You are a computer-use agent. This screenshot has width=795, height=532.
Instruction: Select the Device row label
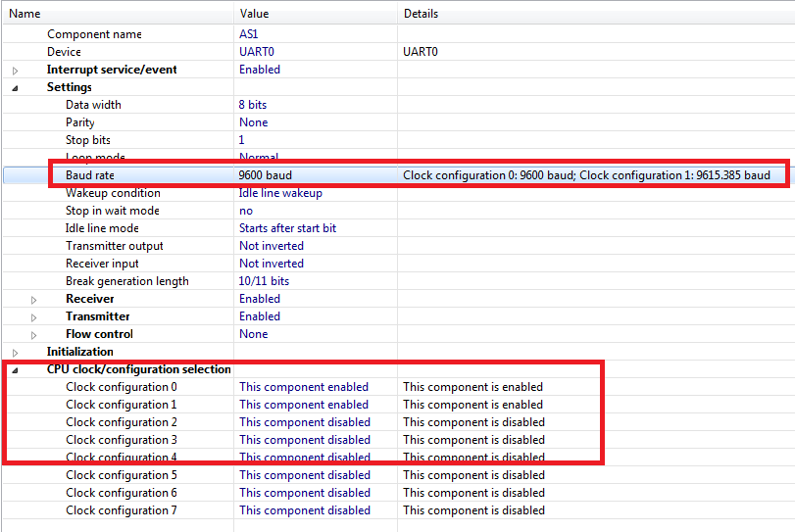[x=64, y=52]
